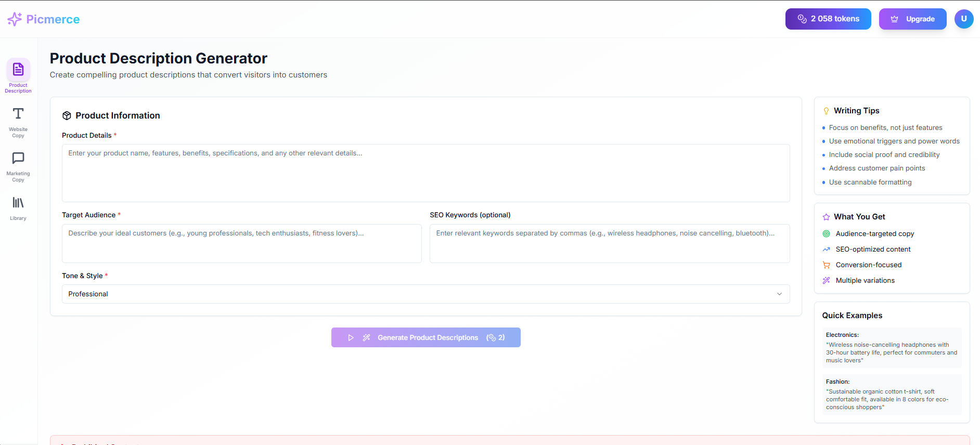
Task: Focus the Target Audience text area
Action: point(241,243)
